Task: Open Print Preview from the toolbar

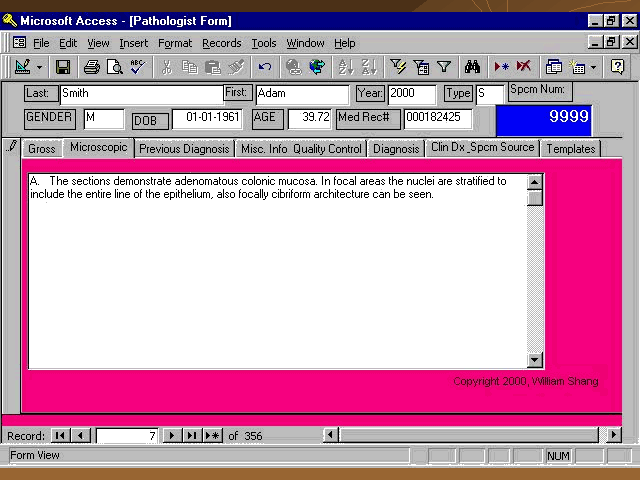Action: (x=114, y=67)
